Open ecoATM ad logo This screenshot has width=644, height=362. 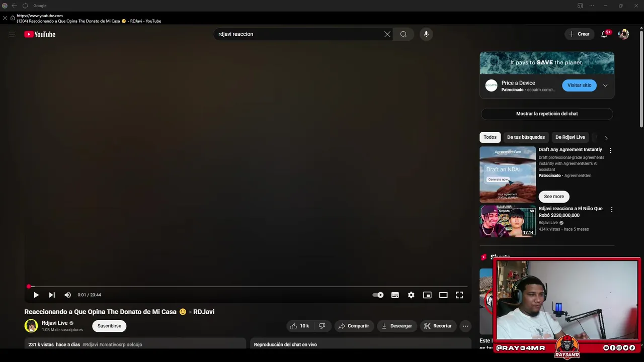[491, 85]
